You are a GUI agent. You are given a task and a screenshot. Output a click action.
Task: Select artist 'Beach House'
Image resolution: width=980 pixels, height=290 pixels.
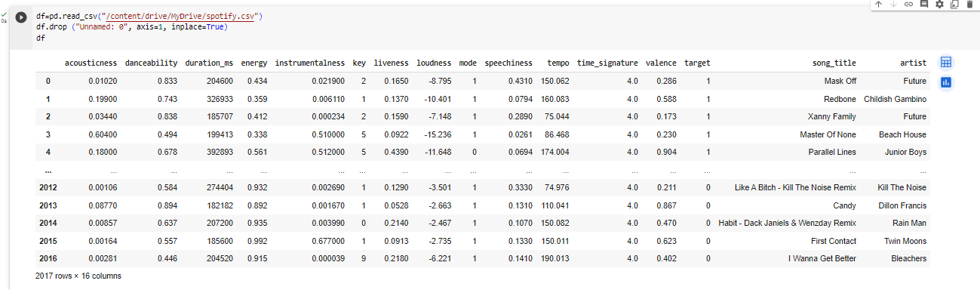(903, 134)
